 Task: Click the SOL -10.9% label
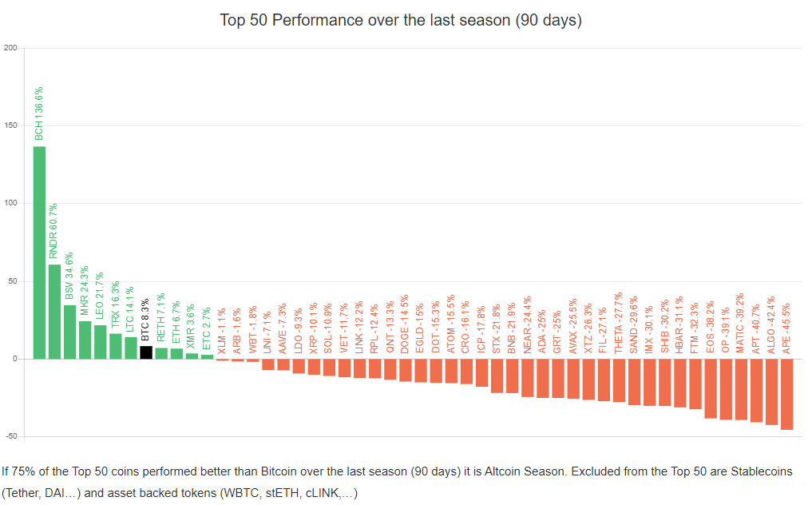tap(329, 326)
